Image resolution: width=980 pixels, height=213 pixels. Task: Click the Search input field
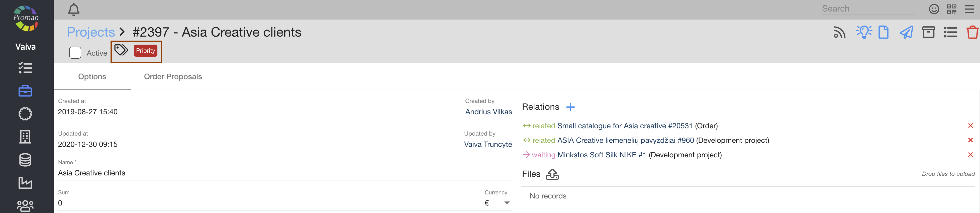(x=868, y=9)
